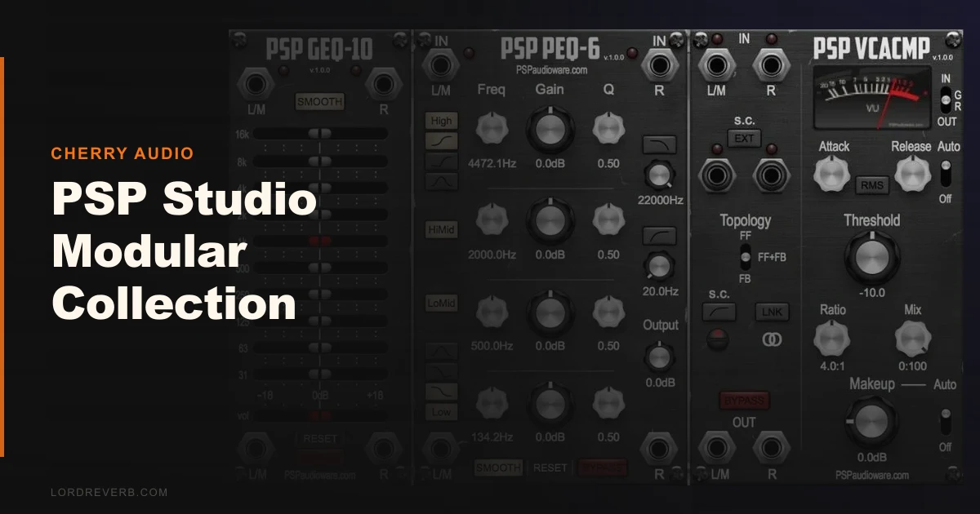Toggle the VCACMP BYPASS button
Viewport: 980px width, 514px height.
tap(744, 401)
